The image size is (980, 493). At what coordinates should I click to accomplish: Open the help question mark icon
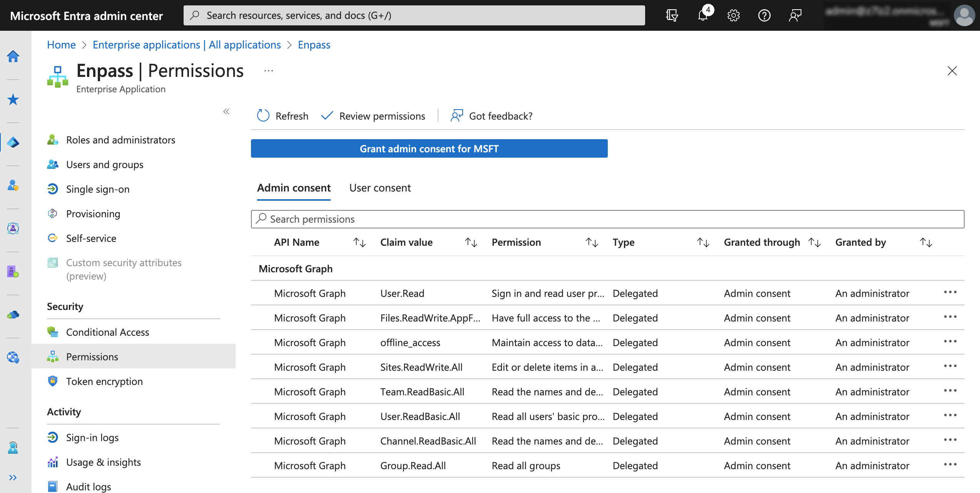point(764,15)
